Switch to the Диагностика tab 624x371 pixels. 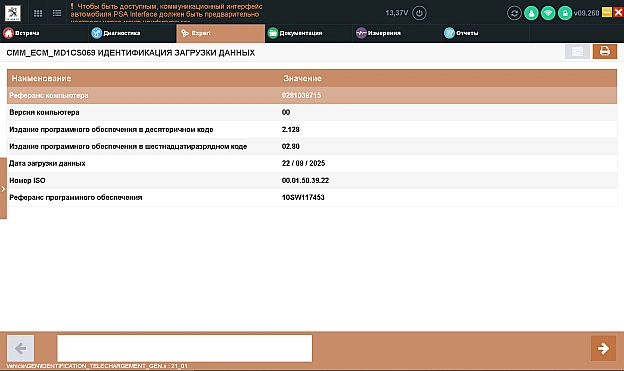pos(132,33)
